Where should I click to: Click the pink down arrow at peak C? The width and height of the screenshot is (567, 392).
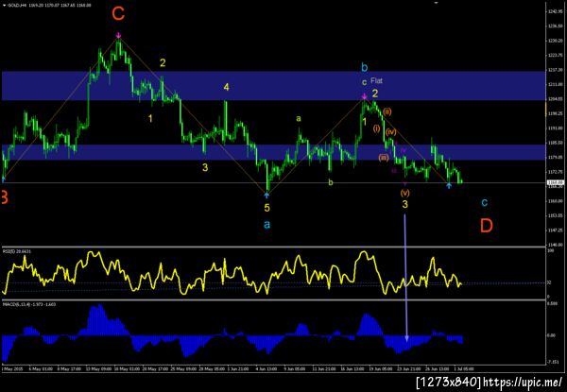[118, 35]
